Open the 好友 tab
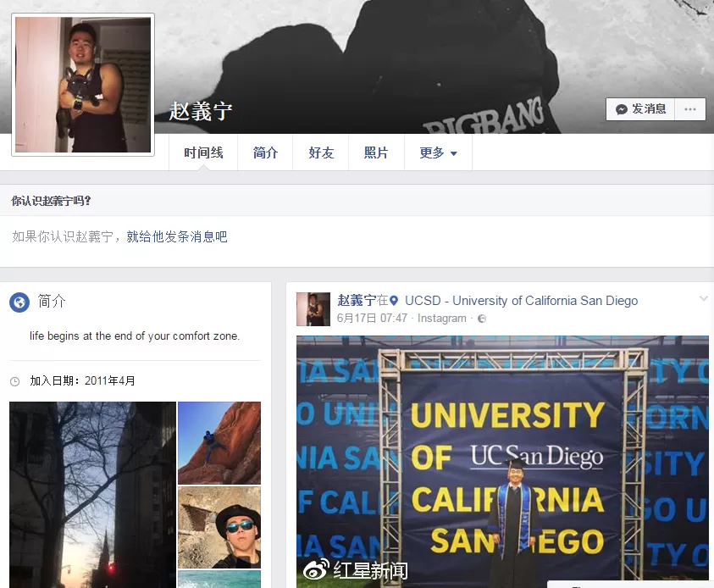 [x=320, y=153]
